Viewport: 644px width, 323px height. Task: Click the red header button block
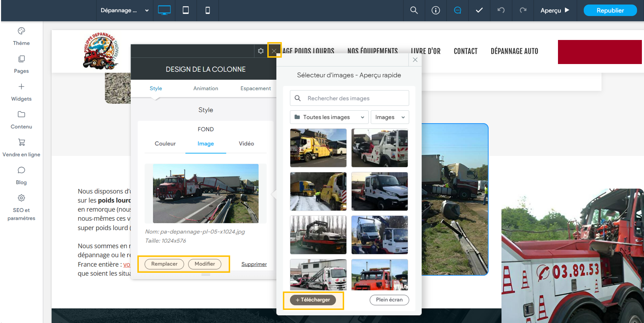pos(600,52)
